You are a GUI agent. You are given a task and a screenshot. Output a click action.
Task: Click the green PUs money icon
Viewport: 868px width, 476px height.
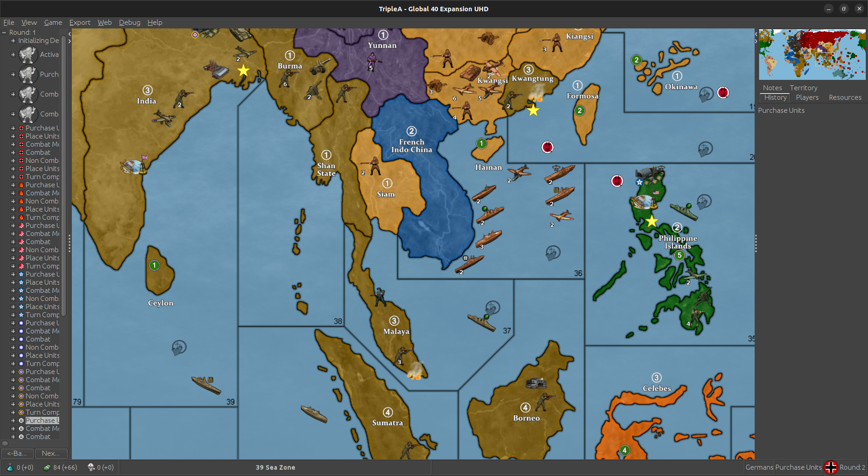[47, 467]
